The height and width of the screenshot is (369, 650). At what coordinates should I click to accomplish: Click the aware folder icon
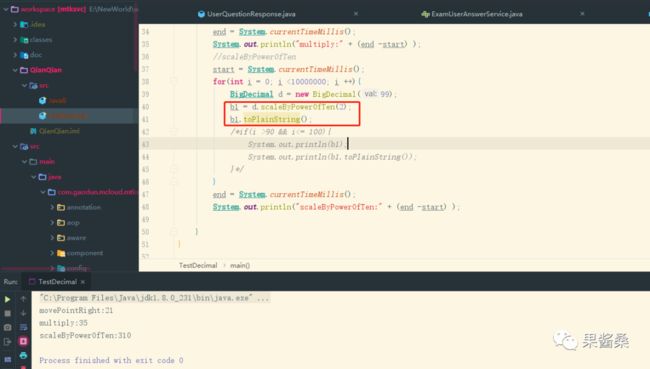click(x=61, y=238)
